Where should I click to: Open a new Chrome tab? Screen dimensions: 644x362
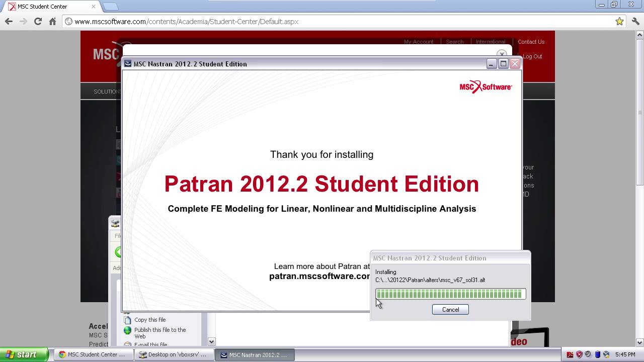coord(110,7)
